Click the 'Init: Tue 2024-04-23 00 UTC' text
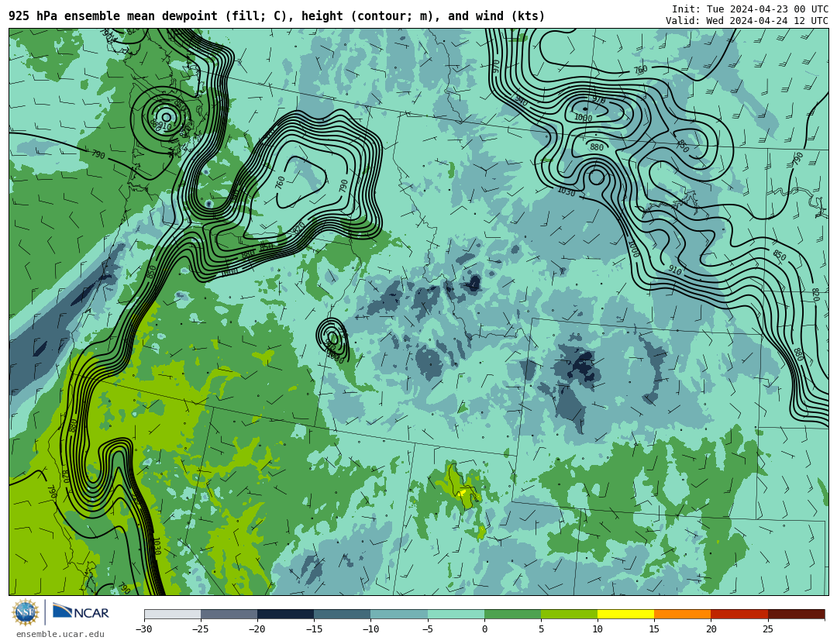This screenshot has width=837, height=644. [750, 9]
